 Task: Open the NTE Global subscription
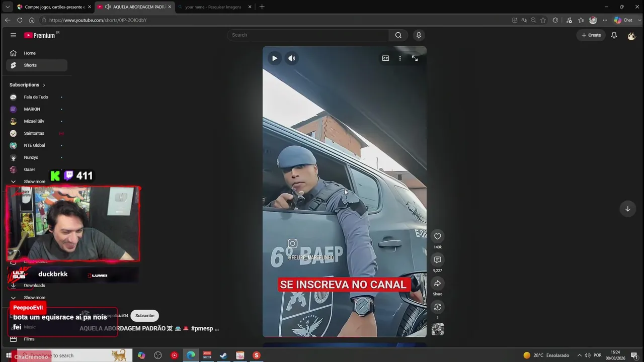coord(37,145)
